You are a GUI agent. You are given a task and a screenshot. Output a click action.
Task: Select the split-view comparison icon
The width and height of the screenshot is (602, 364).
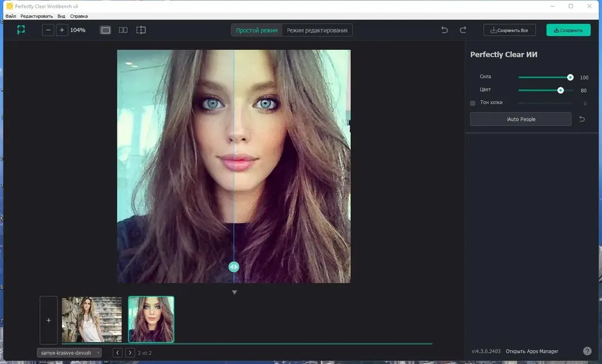[141, 30]
